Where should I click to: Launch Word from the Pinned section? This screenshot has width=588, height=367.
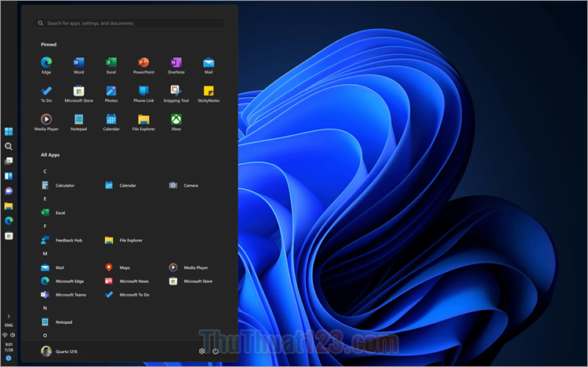(x=78, y=65)
